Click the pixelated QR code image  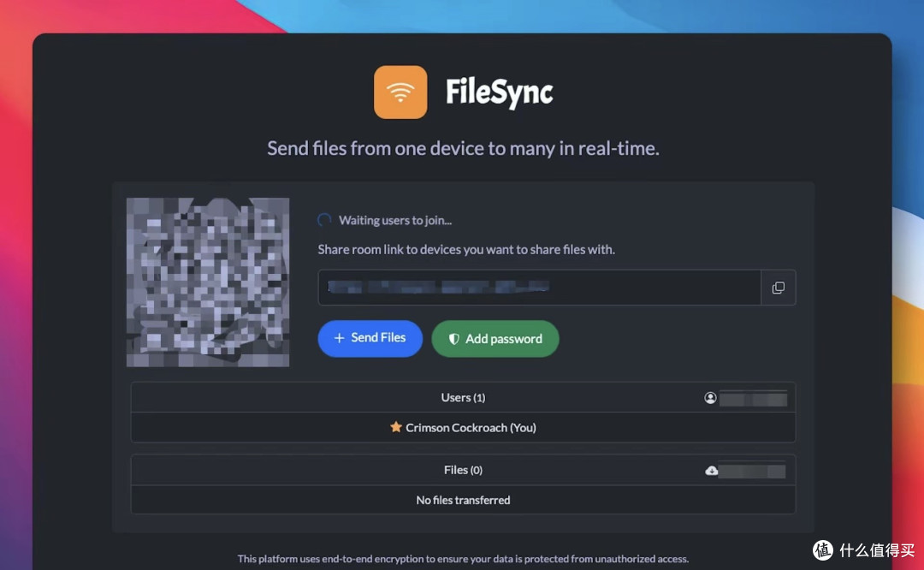click(x=208, y=282)
